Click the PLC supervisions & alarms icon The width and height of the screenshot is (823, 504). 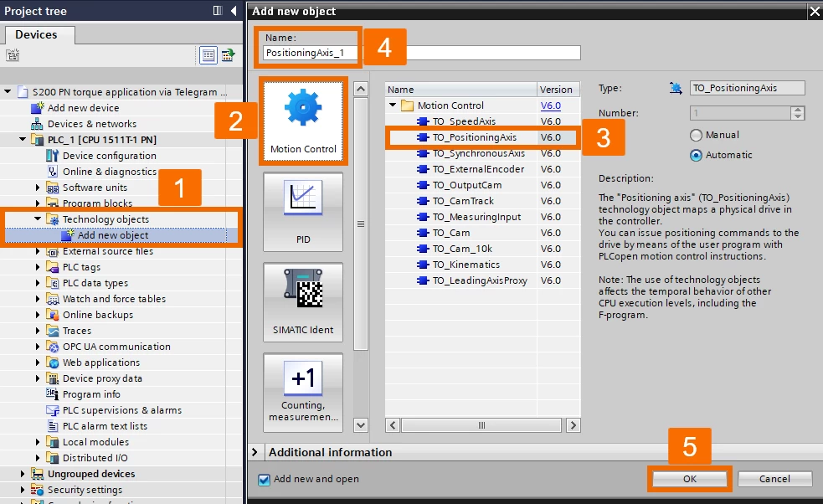[52, 410]
